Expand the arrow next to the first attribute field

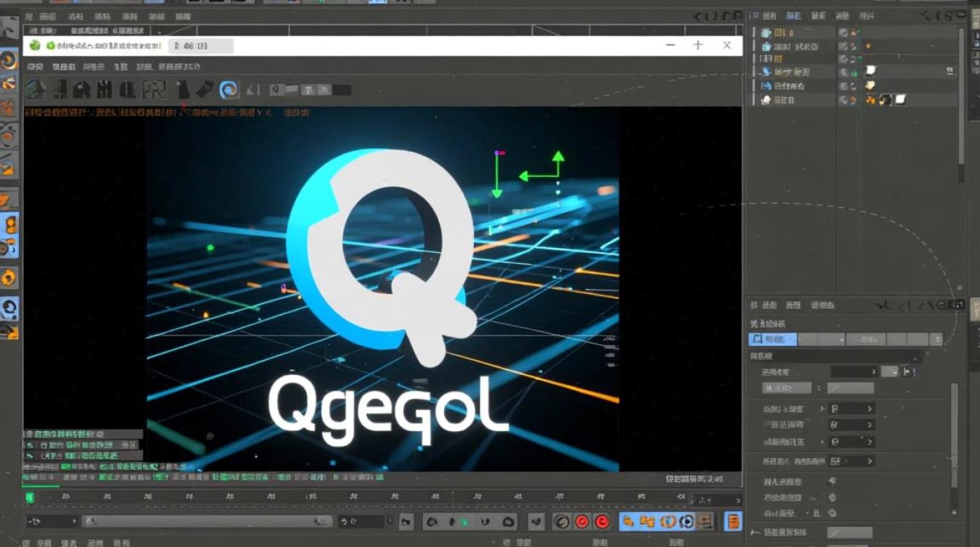874,371
